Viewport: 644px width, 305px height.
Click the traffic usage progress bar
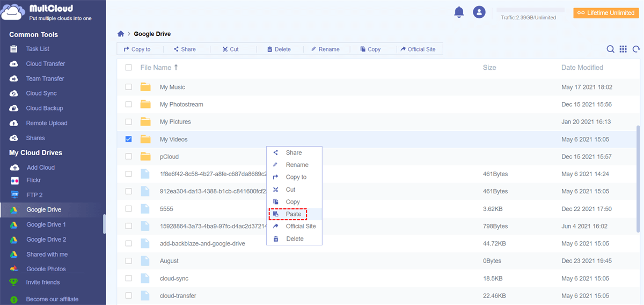(530, 10)
